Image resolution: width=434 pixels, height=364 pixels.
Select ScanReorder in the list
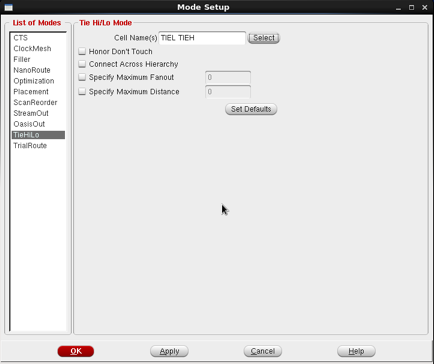pos(35,102)
